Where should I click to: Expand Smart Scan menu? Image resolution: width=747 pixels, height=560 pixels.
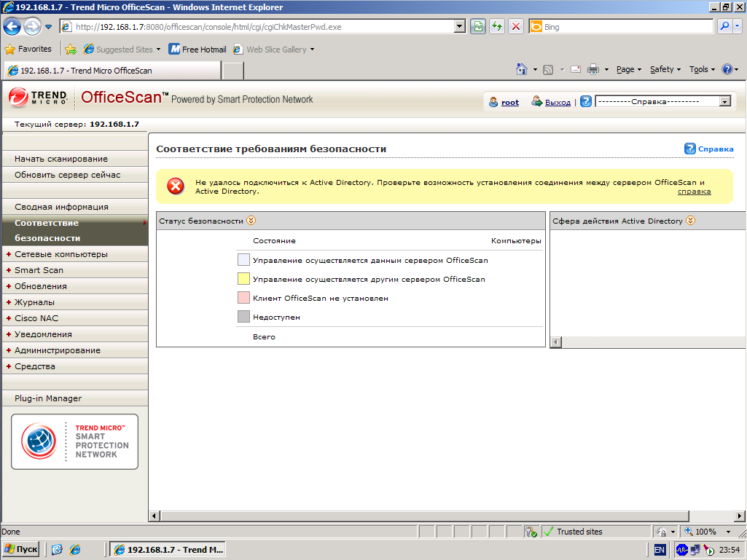click(75, 270)
